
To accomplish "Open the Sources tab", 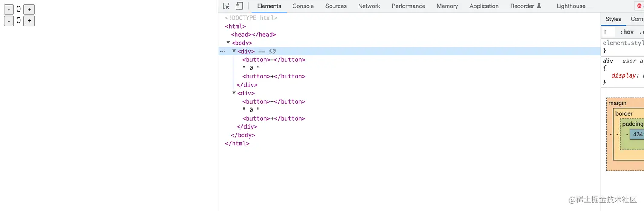I will tap(336, 6).
